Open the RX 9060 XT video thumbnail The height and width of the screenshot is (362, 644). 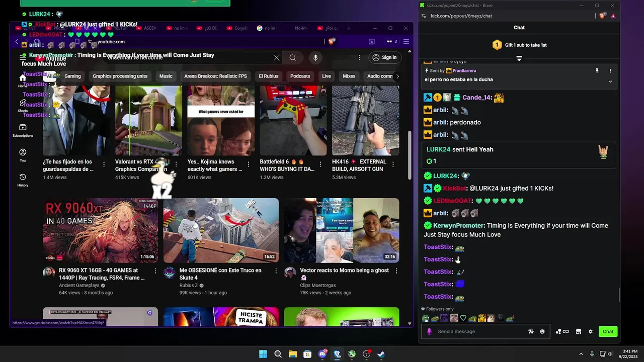[x=100, y=231]
